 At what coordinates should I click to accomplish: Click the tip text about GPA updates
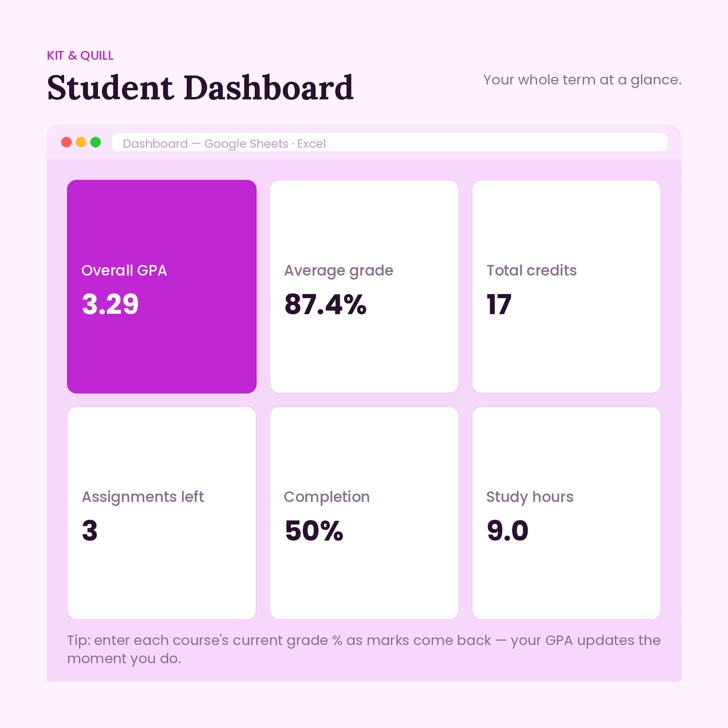[364, 649]
